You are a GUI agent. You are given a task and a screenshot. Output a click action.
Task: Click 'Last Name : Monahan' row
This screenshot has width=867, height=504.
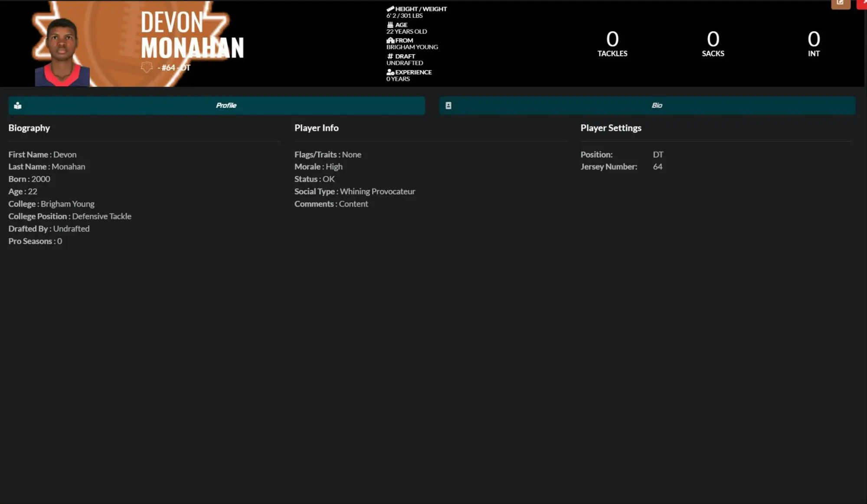point(47,166)
